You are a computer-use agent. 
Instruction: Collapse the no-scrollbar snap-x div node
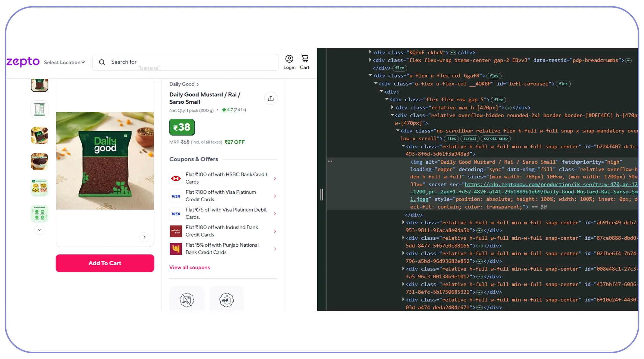point(398,131)
